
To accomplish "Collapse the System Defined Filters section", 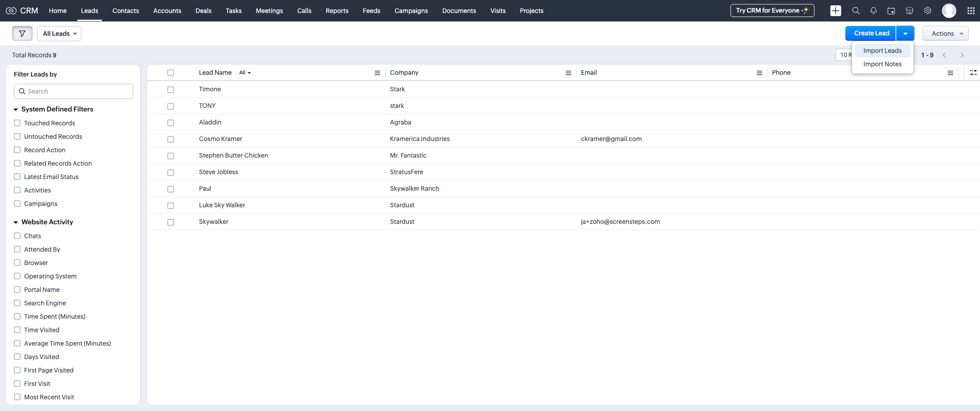I will coord(16,110).
